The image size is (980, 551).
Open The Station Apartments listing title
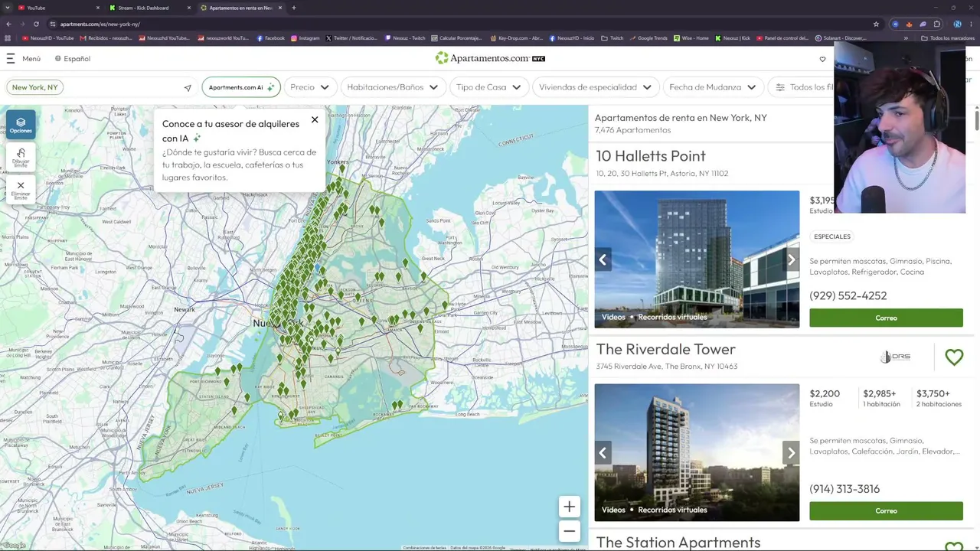tap(678, 543)
